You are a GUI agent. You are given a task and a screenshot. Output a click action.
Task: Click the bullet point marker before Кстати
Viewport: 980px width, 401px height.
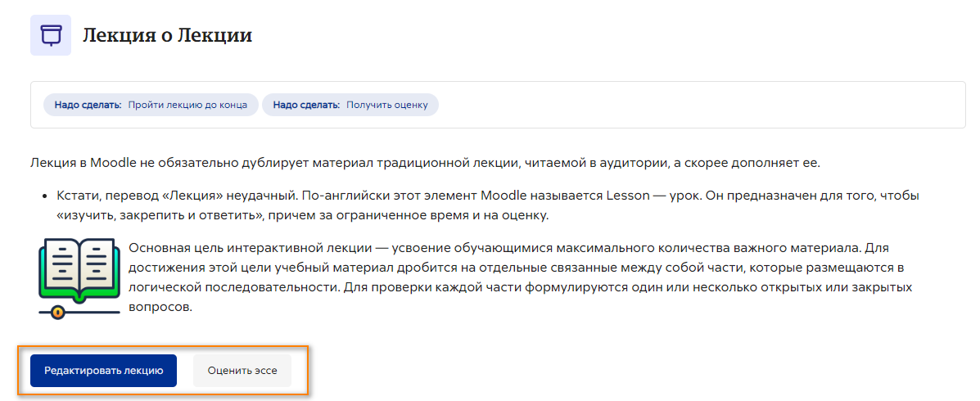[45, 196]
